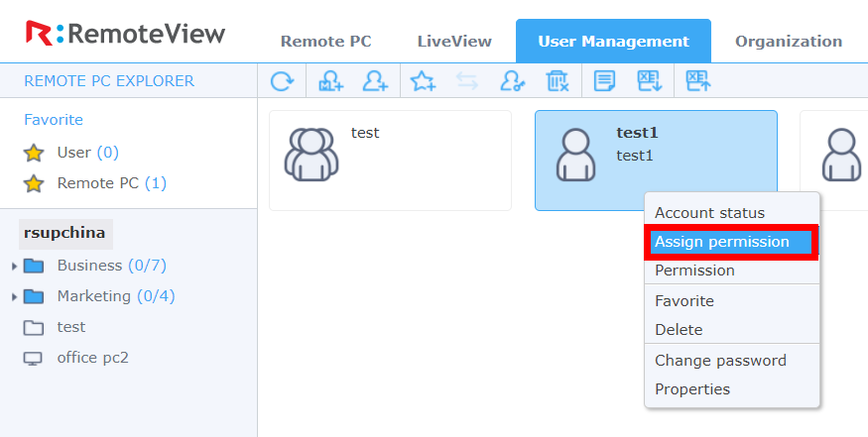Click the Business folder icon
This screenshot has height=437, width=868.
click(34, 267)
